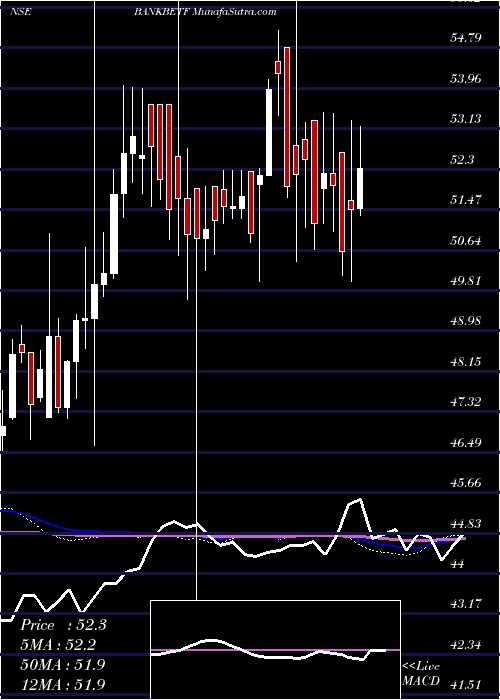Click the 53.13 price axis label
The height and width of the screenshot is (700, 500).
[466, 119]
